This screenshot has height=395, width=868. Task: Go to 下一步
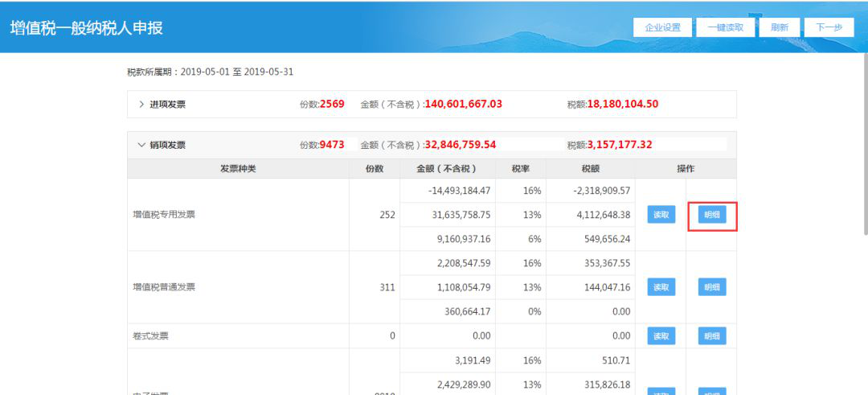coord(829,27)
